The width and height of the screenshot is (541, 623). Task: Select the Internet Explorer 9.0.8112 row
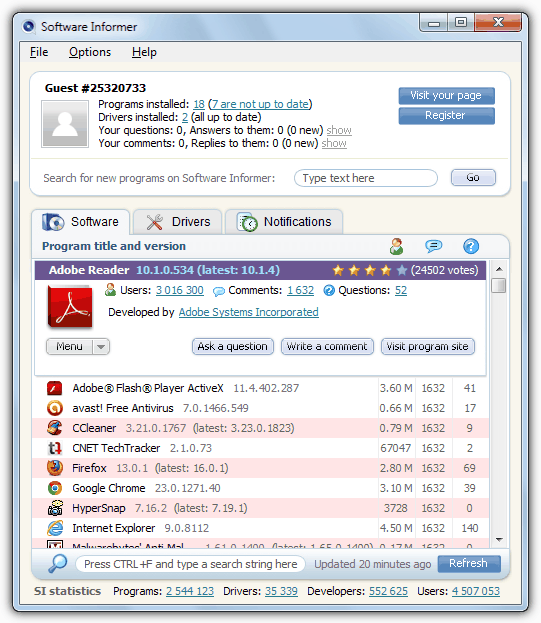click(x=261, y=528)
